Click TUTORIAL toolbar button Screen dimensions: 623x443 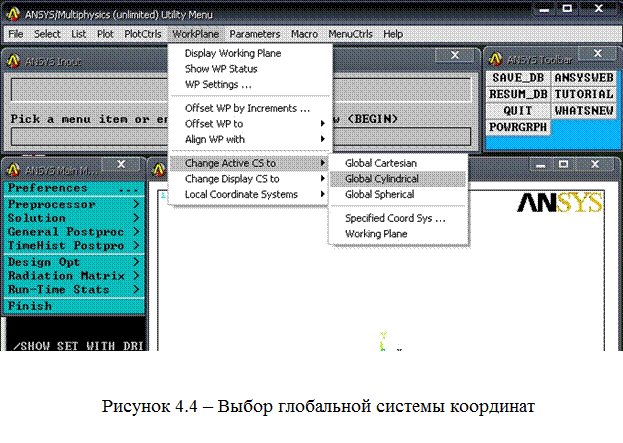click(x=584, y=95)
